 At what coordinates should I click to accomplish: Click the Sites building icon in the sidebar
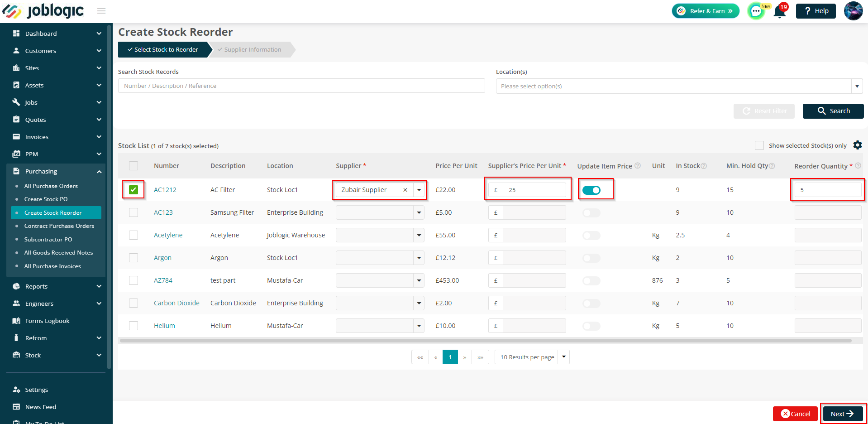tap(16, 68)
